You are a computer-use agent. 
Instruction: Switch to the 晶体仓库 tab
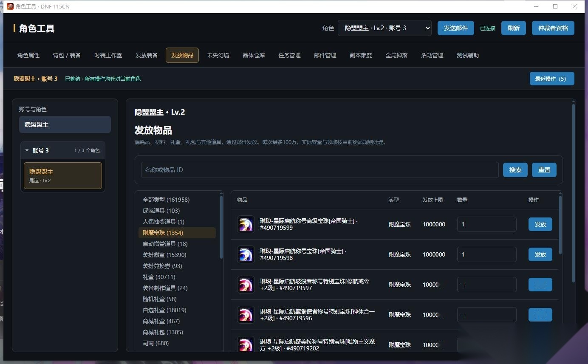click(254, 55)
